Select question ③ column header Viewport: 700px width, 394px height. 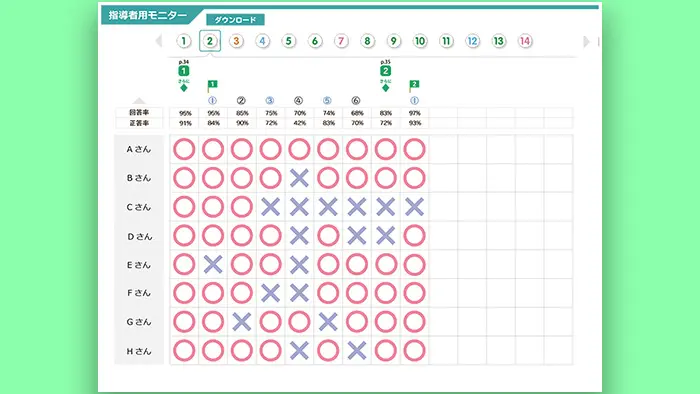tap(270, 100)
